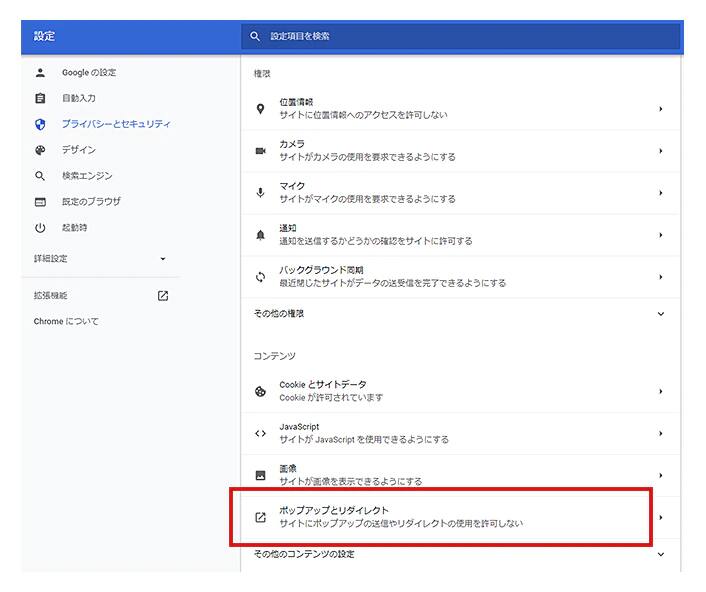This screenshot has height=592, width=706.
Task: Click the location pin icon for 位置情報
Action: pyautogui.click(x=260, y=109)
